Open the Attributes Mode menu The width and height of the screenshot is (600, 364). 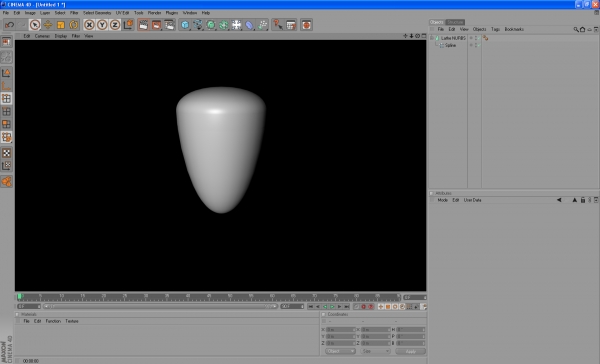[443, 200]
